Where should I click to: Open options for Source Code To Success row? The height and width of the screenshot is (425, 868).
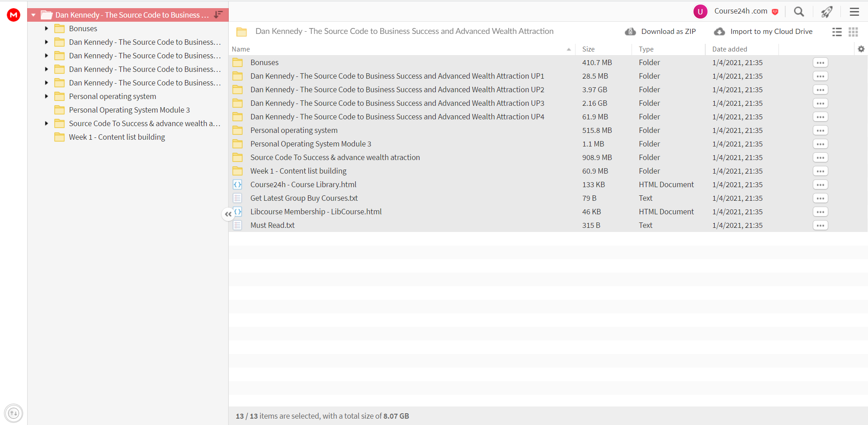(x=821, y=158)
